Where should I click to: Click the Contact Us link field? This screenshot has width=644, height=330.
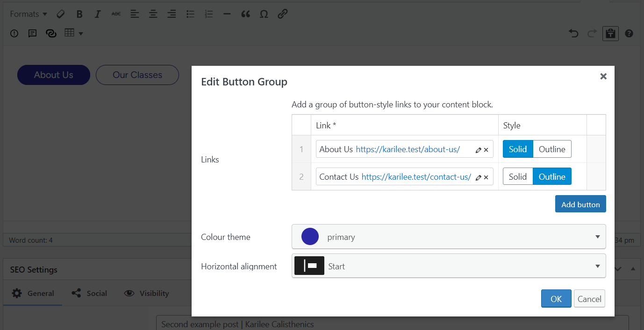pyautogui.click(x=405, y=177)
